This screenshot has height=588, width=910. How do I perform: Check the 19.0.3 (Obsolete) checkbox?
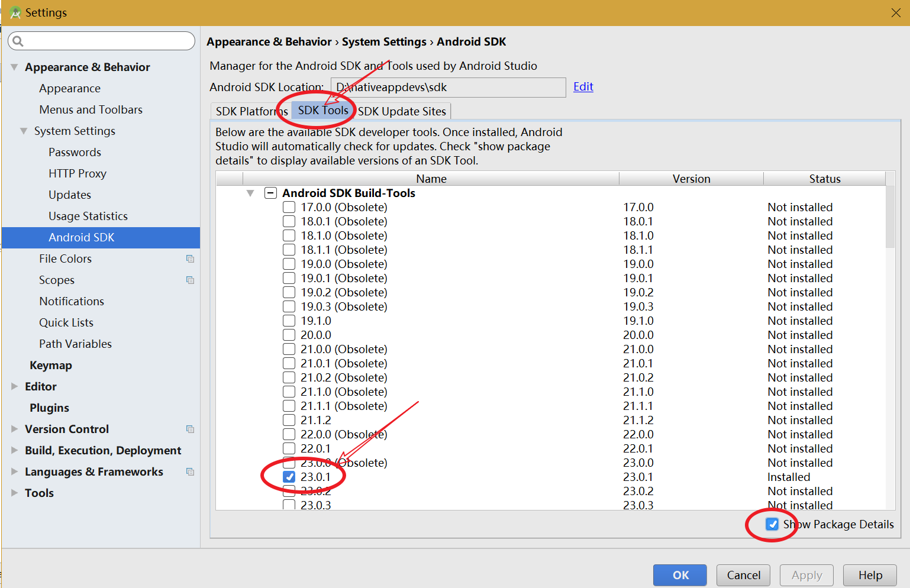click(x=289, y=306)
